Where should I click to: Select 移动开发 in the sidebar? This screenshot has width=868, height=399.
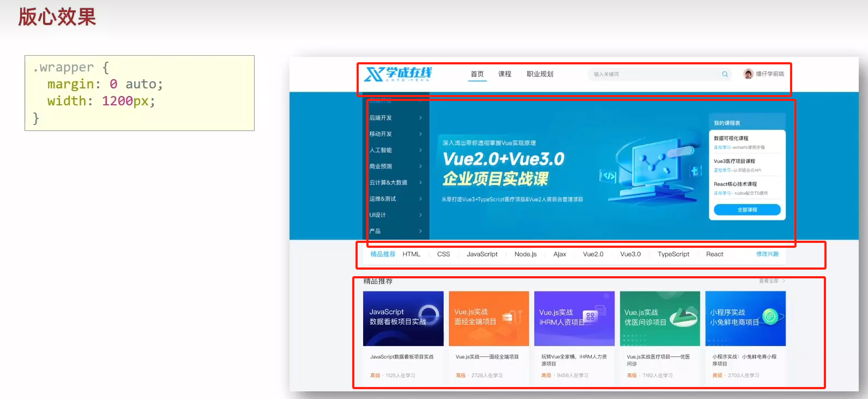[x=381, y=134]
